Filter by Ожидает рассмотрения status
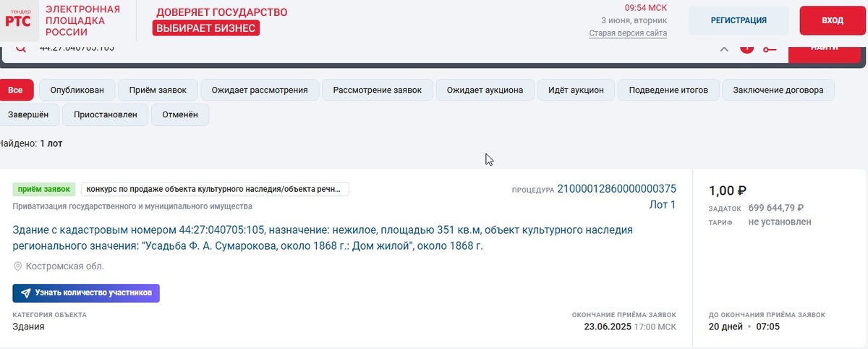 [x=260, y=90]
